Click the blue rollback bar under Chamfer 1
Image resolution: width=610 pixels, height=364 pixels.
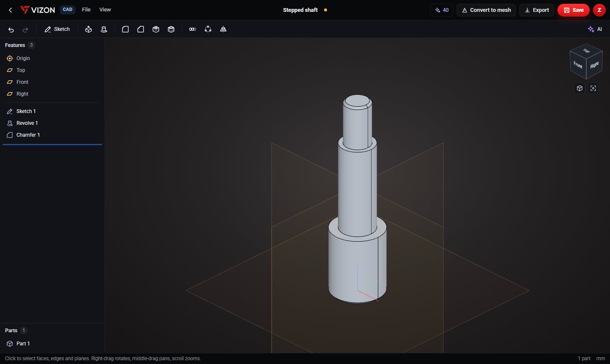52,144
